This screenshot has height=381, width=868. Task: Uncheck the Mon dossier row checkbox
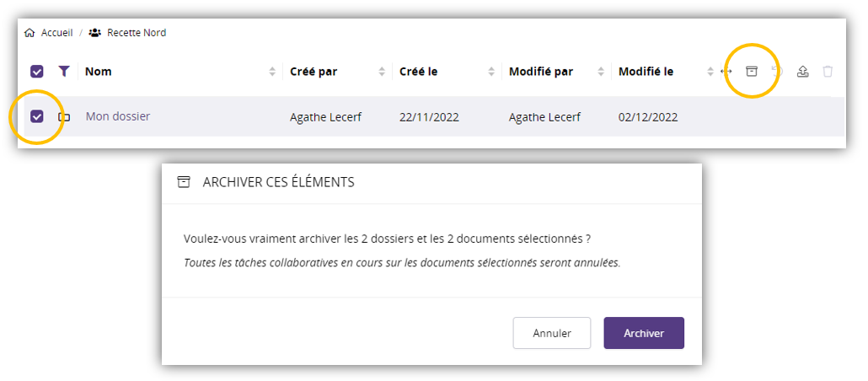point(37,116)
